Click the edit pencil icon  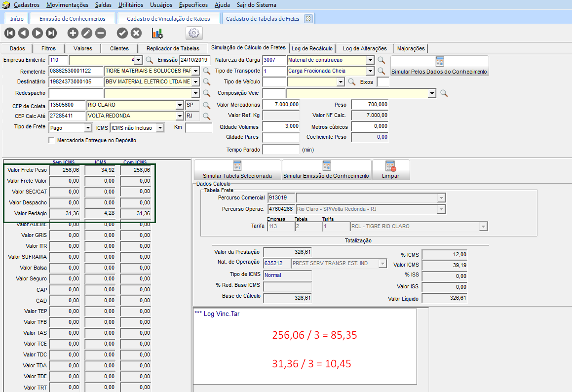[x=87, y=33]
